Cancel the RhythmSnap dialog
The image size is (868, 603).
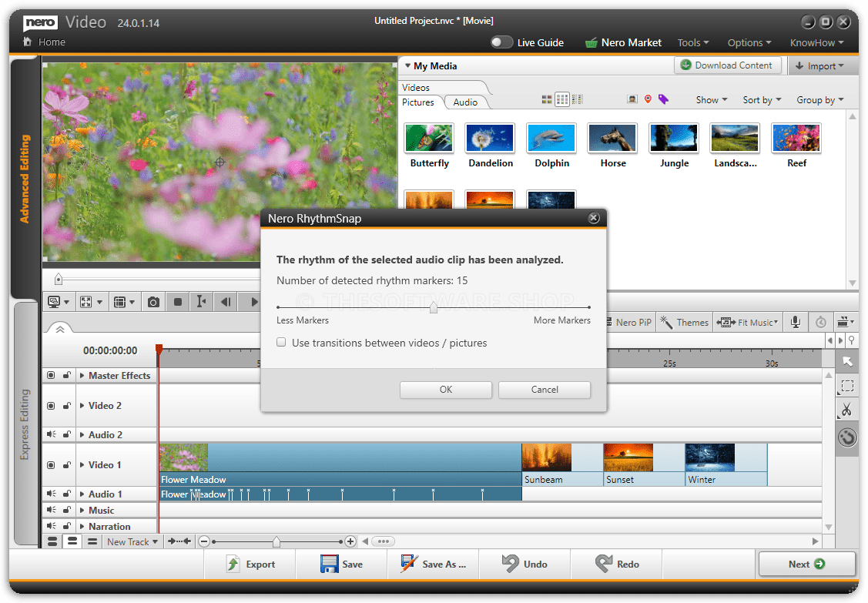[x=545, y=389]
